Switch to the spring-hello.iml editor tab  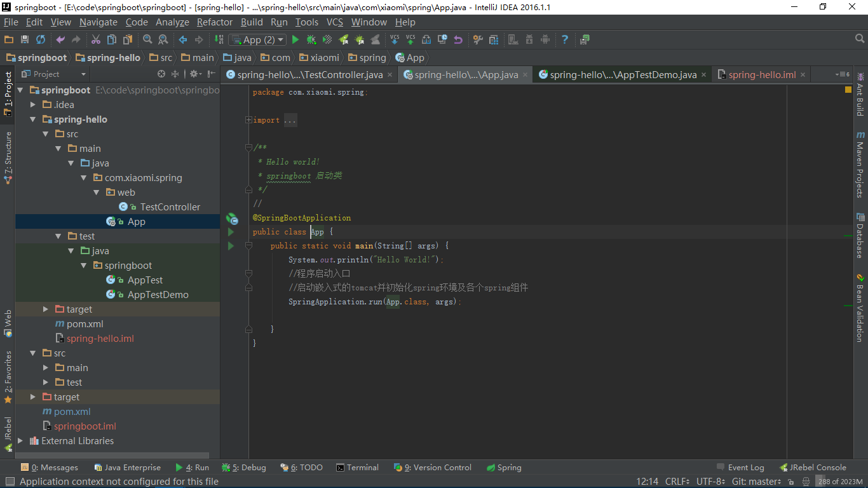point(762,74)
